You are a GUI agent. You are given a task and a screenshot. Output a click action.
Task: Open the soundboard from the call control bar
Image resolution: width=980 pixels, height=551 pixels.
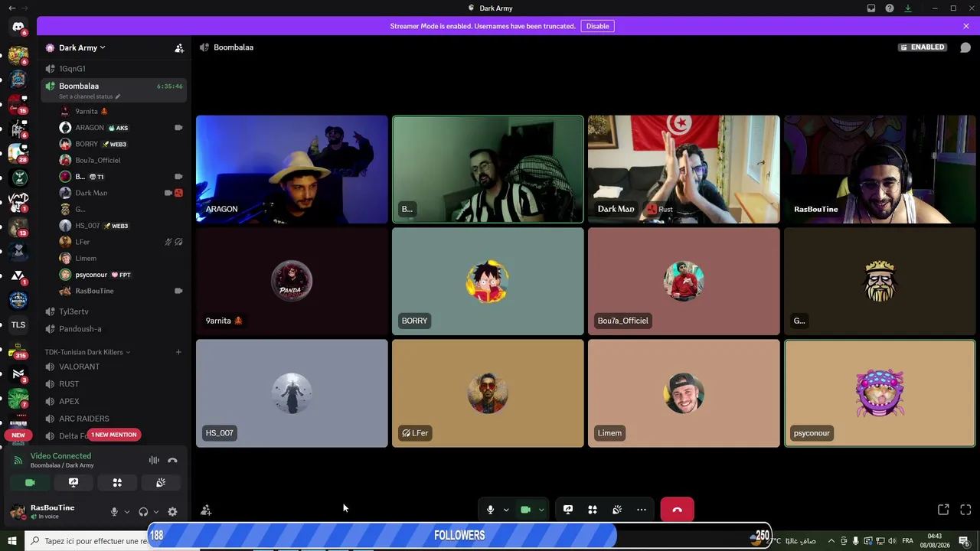point(617,510)
